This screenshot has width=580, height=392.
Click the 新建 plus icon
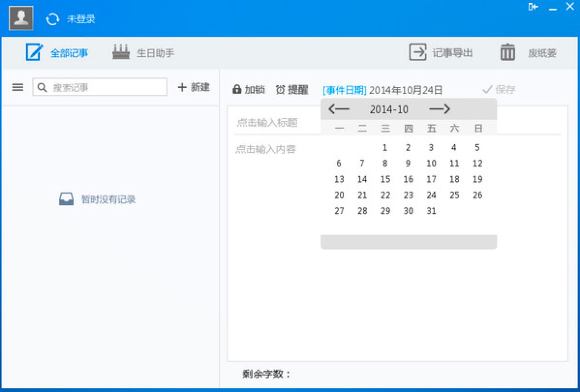182,87
